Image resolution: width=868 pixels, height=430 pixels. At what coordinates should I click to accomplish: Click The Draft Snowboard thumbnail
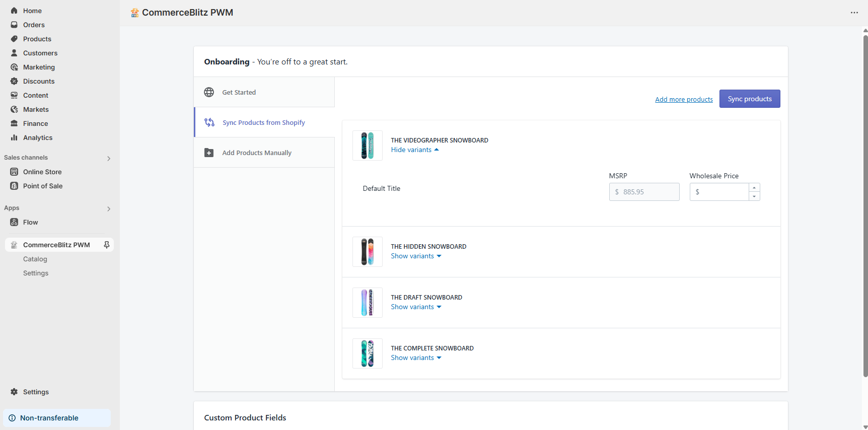pos(368,303)
